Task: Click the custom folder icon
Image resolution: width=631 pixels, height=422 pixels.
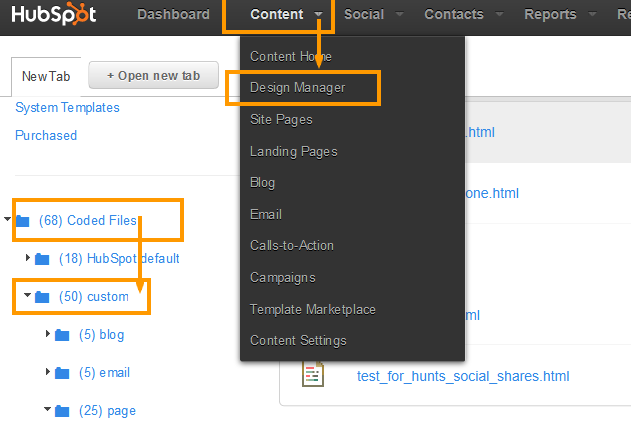Action: click(42, 297)
